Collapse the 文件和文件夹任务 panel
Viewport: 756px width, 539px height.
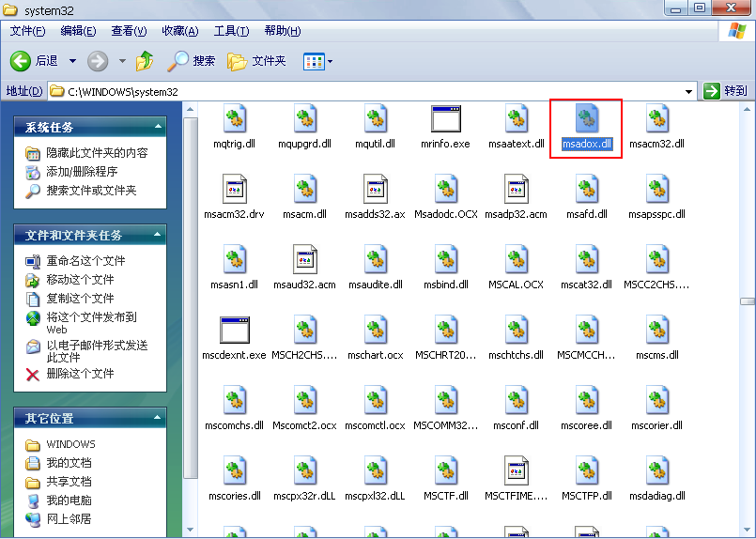point(158,235)
